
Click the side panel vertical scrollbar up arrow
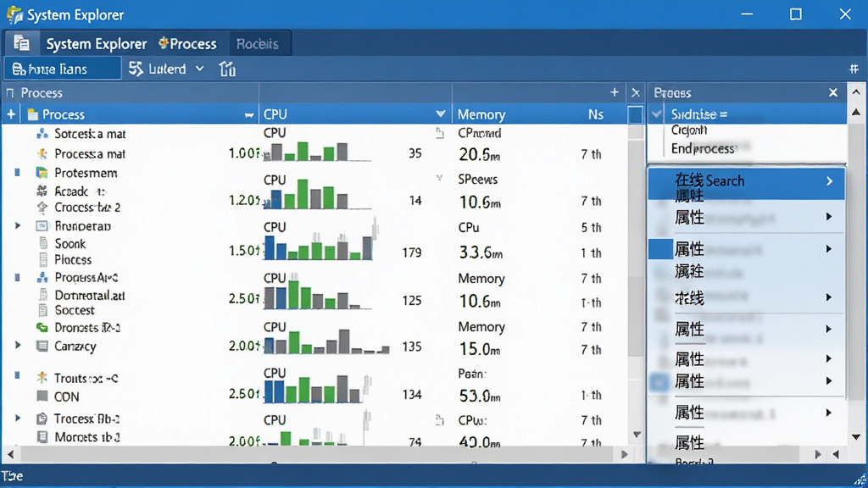(x=856, y=113)
